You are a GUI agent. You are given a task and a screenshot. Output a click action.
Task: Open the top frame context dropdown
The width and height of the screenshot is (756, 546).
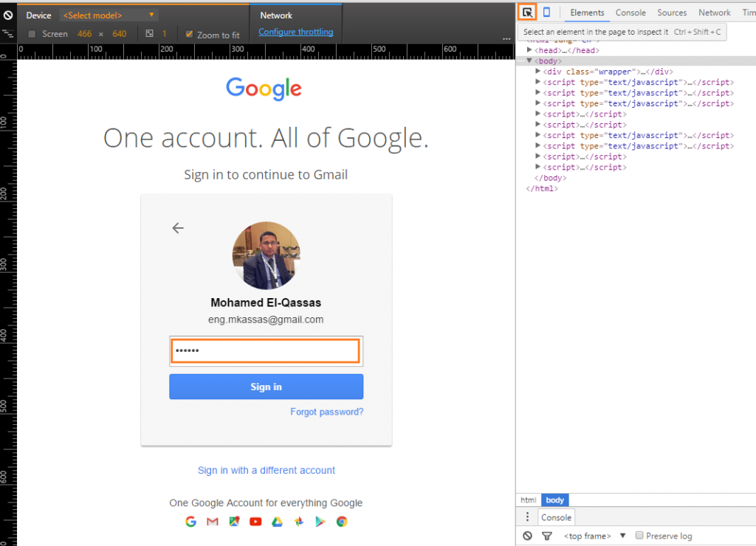[x=588, y=535]
